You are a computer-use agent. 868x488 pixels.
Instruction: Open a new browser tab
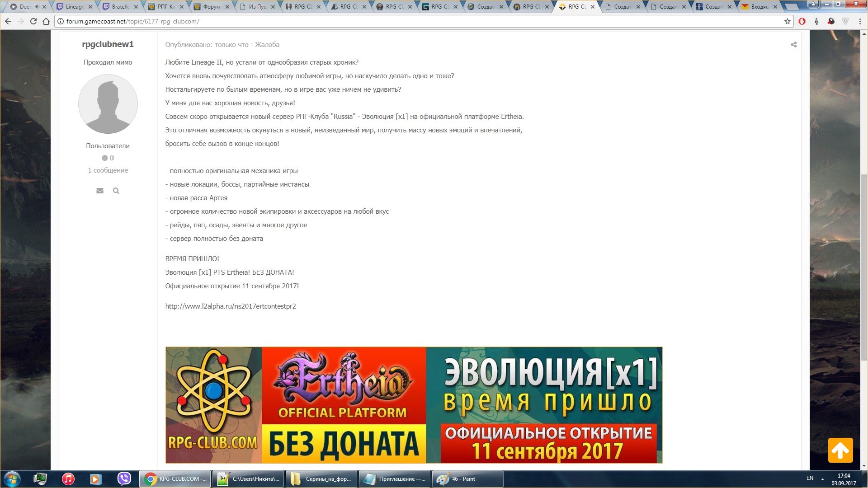coord(792,7)
